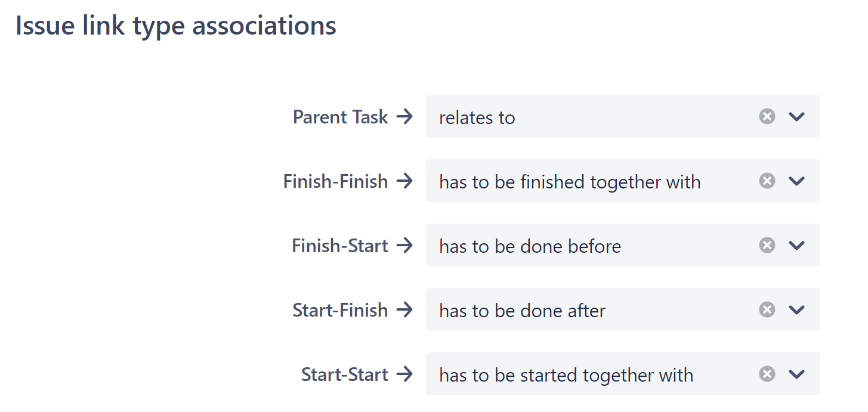Click the 'relates to' field text
Image resolution: width=868 pixels, height=412 pixels.
[x=477, y=117]
